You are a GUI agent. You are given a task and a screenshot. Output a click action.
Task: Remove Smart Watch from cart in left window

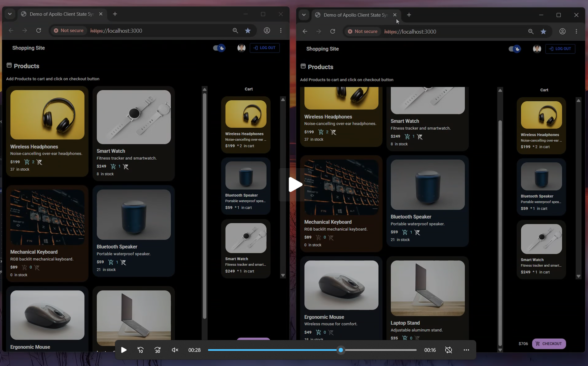126,166
